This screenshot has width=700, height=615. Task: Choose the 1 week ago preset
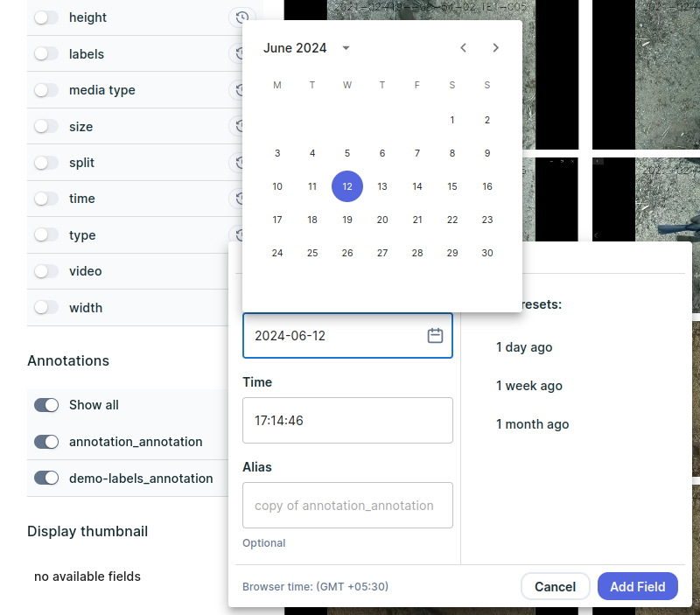click(528, 386)
